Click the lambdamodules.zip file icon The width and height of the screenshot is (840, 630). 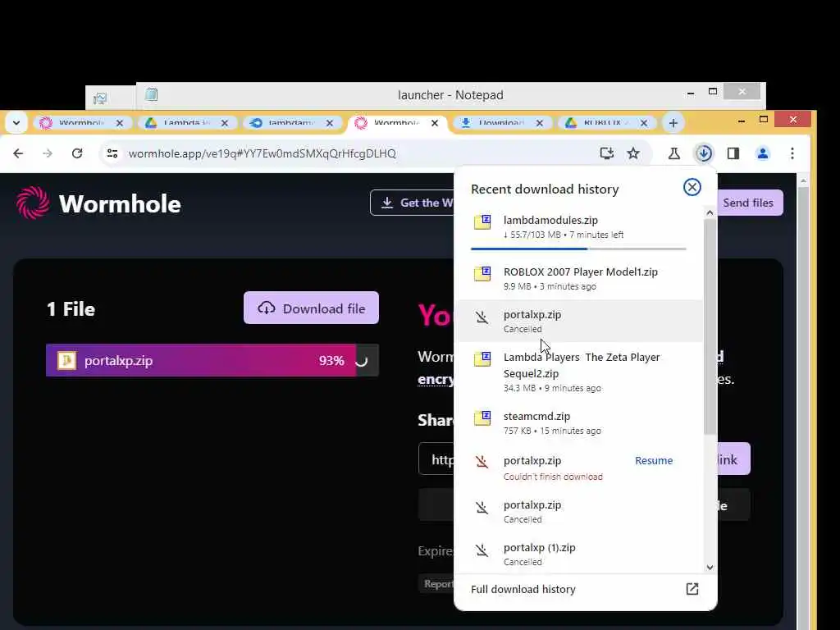[482, 221]
